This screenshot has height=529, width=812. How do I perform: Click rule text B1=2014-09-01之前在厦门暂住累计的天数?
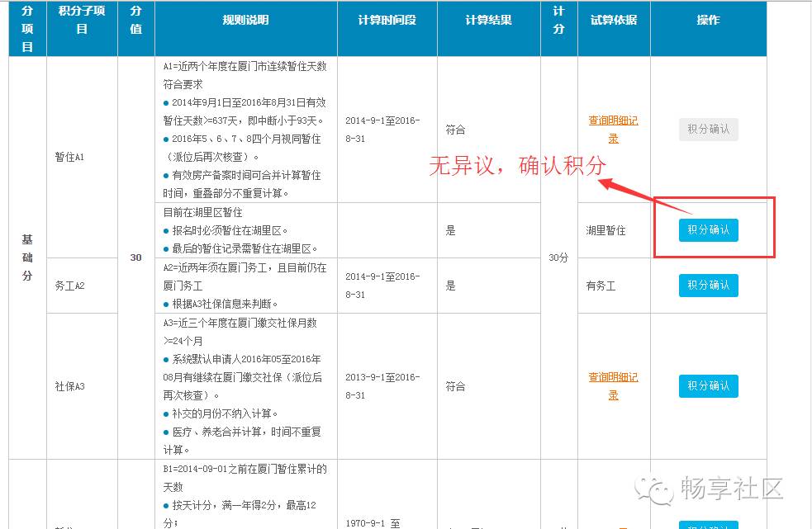[x=245, y=478]
